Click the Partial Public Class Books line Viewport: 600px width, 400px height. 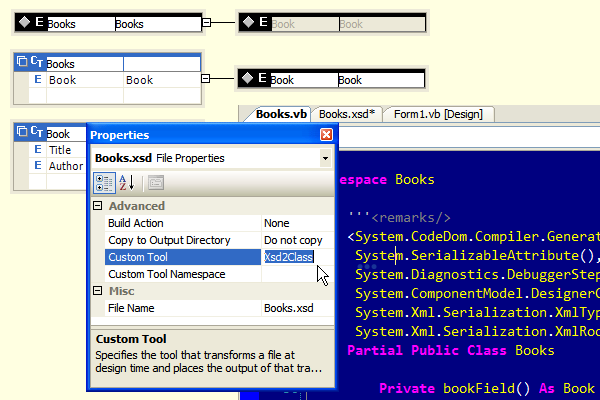coord(450,350)
